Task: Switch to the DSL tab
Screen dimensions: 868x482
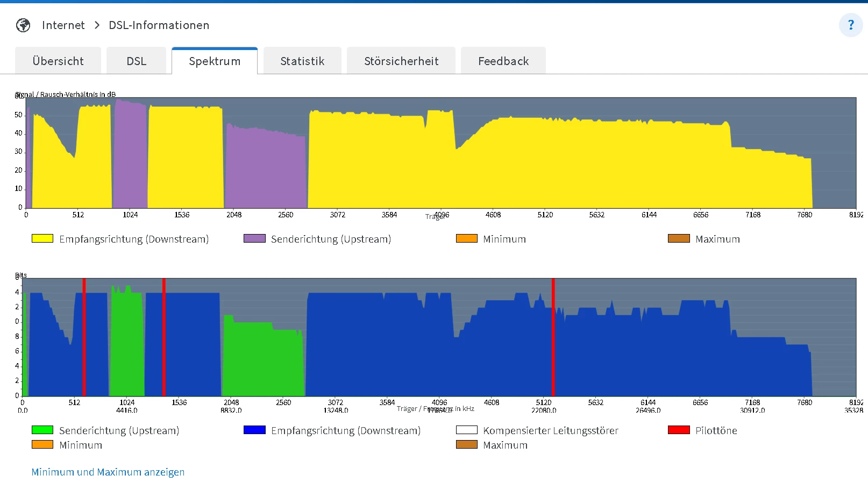Action: pyautogui.click(x=136, y=61)
